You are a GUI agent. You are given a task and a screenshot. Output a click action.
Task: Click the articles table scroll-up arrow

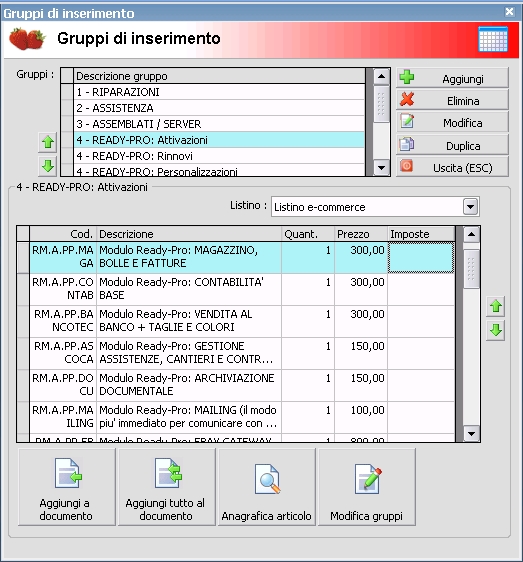tap(471, 234)
